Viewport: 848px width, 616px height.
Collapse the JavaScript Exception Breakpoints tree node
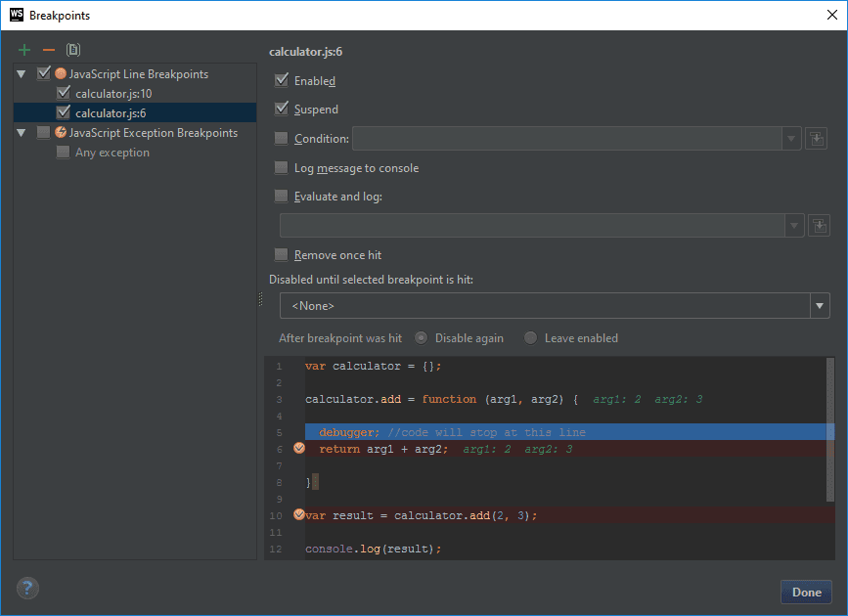(22, 133)
